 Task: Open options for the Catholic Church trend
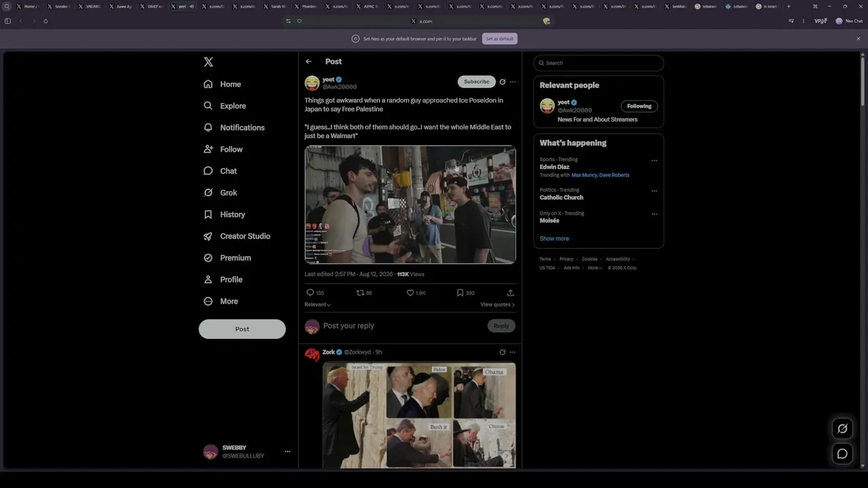[654, 191]
